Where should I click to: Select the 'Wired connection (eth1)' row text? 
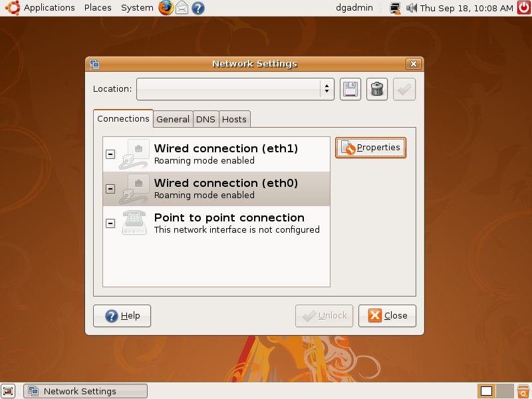coord(225,148)
